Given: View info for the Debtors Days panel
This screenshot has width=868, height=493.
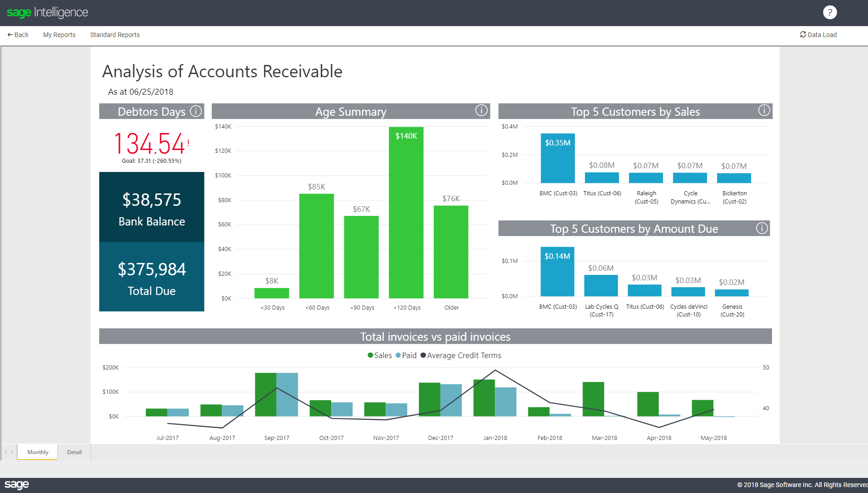Looking at the screenshot, I should pos(196,111).
